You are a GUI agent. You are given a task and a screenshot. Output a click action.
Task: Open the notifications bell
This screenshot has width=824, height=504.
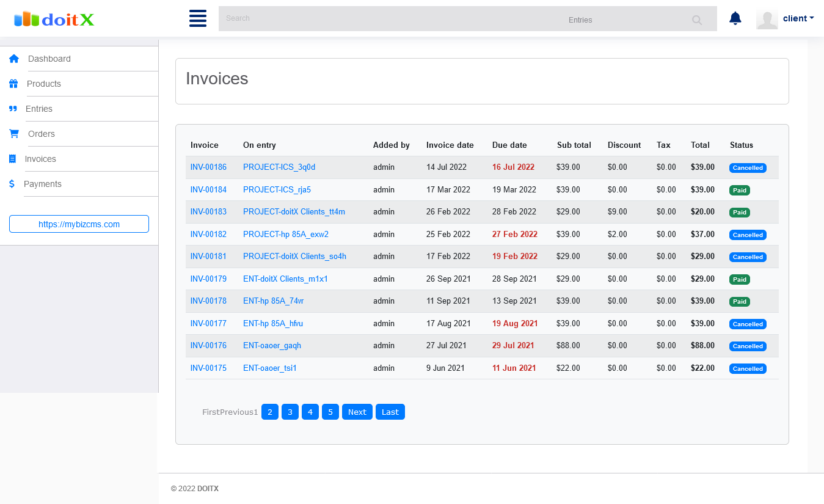pos(735,18)
